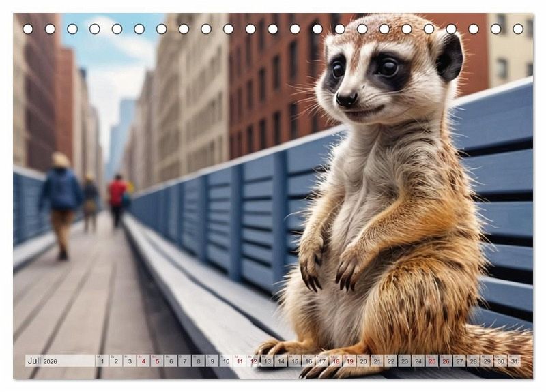Choose date 10 in the calendar strip
The height and width of the screenshot is (392, 546).
pyautogui.click(x=226, y=361)
